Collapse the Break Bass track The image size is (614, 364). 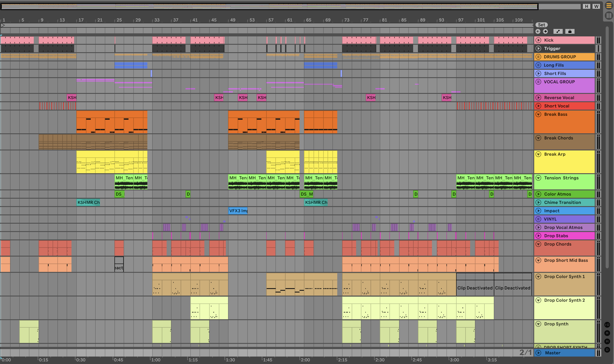pos(538,114)
